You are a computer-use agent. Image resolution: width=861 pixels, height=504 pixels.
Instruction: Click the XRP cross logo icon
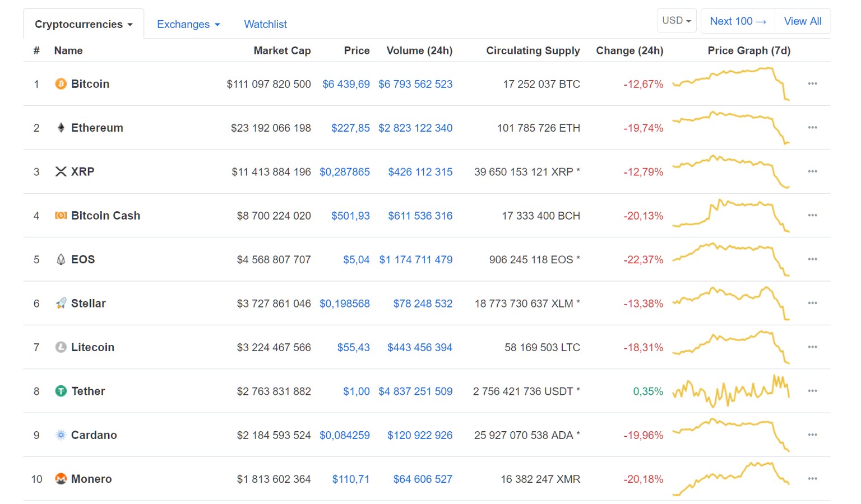pyautogui.click(x=61, y=171)
